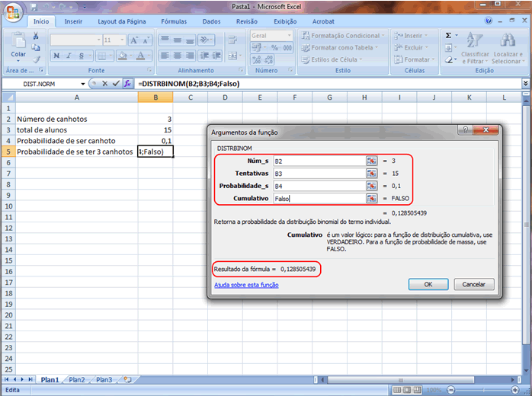Expand the font size dropdown
Image resolution: width=532 pixels, height=396 pixels.
121,40
